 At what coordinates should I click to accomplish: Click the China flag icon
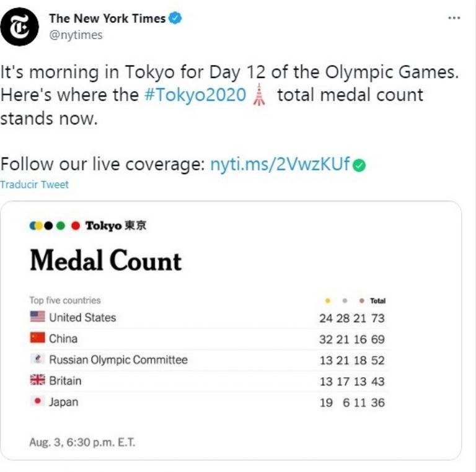37,338
